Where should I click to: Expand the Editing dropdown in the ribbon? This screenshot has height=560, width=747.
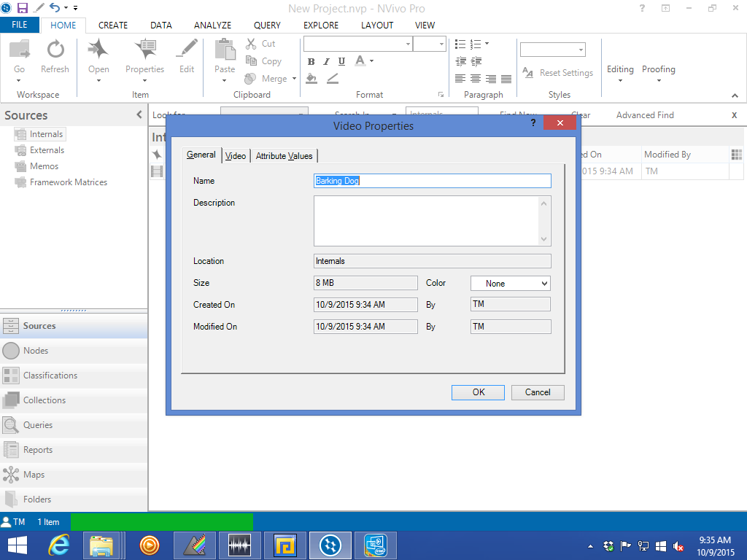pyautogui.click(x=620, y=74)
